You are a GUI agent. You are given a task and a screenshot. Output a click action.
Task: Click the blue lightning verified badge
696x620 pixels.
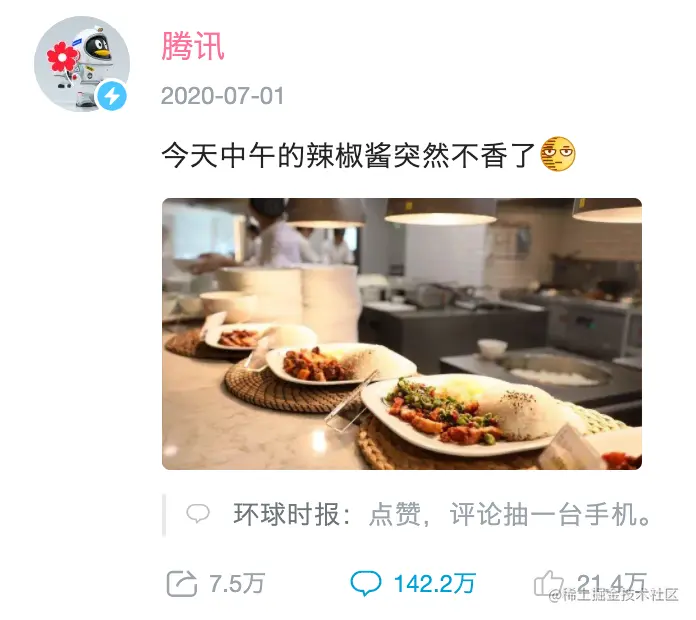(112, 96)
